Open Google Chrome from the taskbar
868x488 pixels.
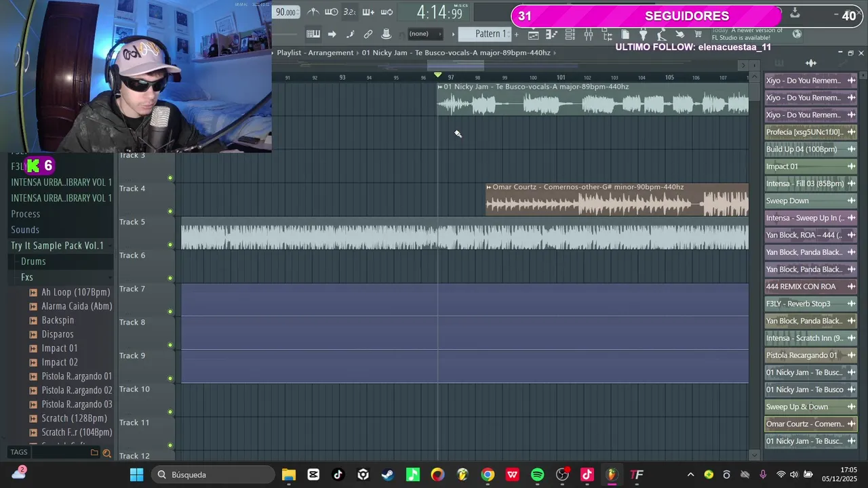pos(488,474)
